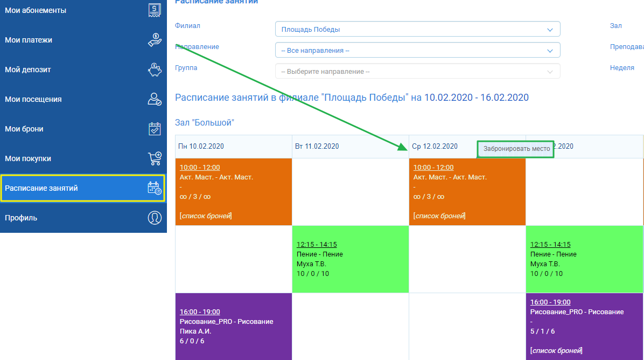Click the person-check icon for Мои посещения
Viewport: 644px width, 360px height.
pyautogui.click(x=155, y=99)
